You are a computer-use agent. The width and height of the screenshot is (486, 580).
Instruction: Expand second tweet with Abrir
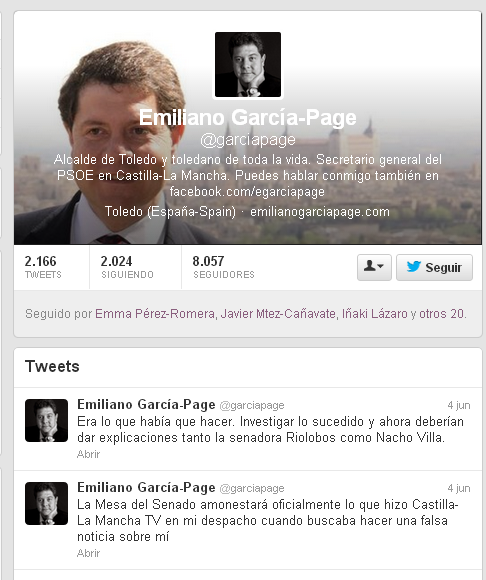coord(88,553)
